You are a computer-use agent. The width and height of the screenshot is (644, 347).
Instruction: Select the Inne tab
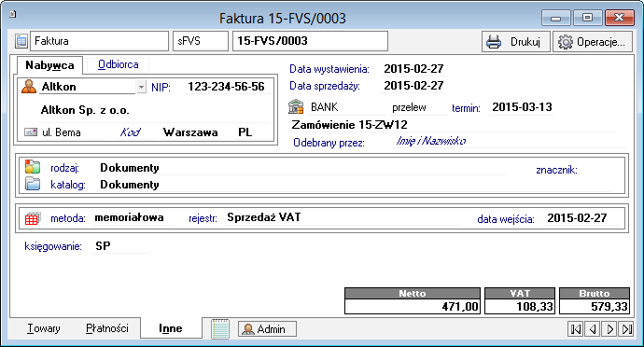pyautogui.click(x=171, y=328)
